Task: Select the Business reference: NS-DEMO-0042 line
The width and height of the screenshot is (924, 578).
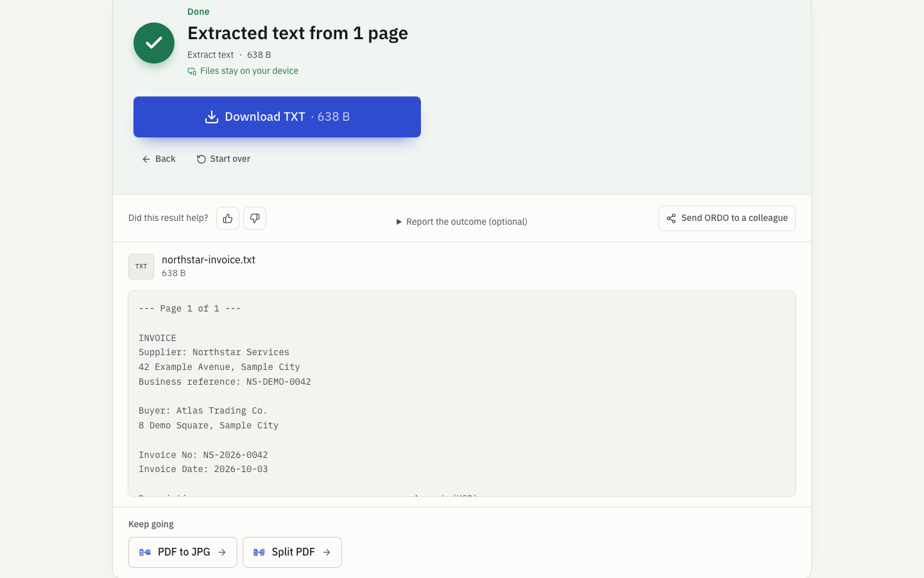Action: click(x=225, y=381)
